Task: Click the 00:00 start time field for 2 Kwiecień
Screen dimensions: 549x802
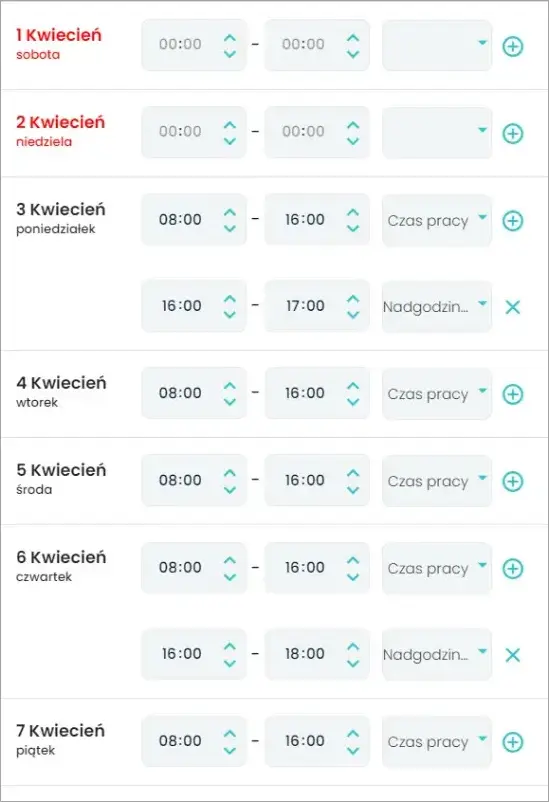Action: (x=194, y=132)
